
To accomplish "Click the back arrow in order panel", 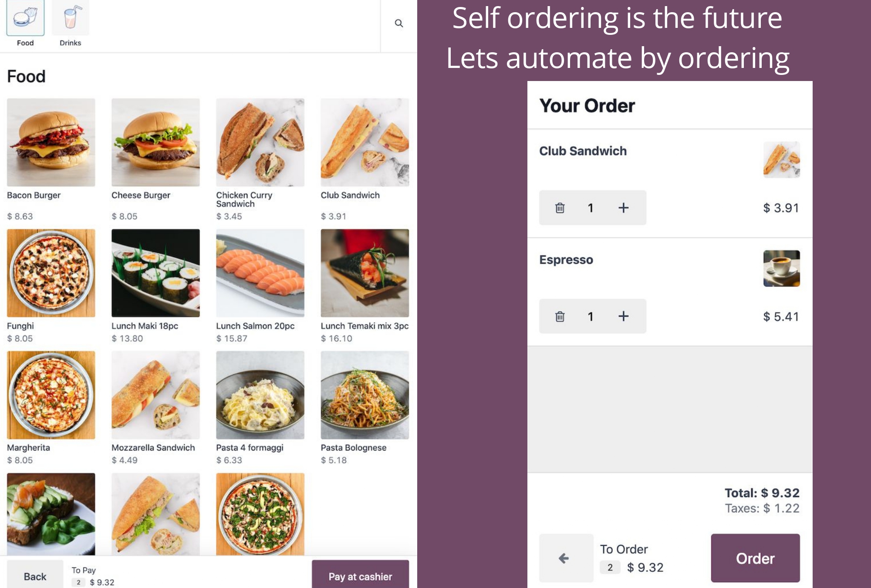I will pos(564,558).
